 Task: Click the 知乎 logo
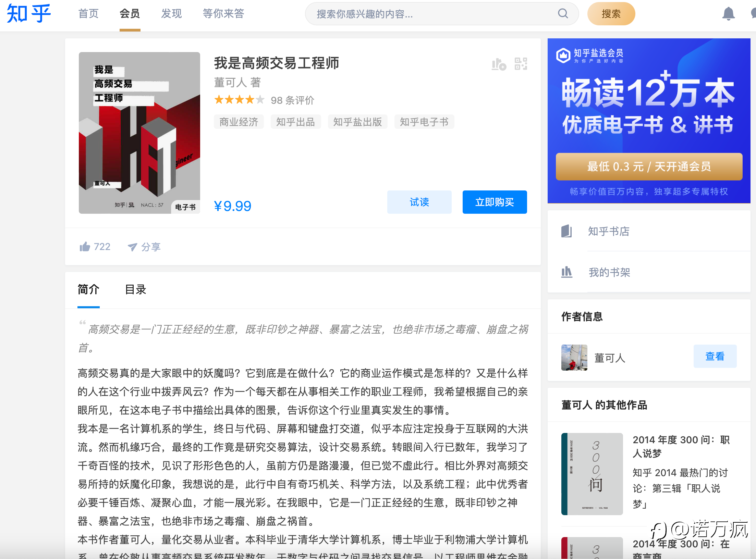tap(29, 14)
